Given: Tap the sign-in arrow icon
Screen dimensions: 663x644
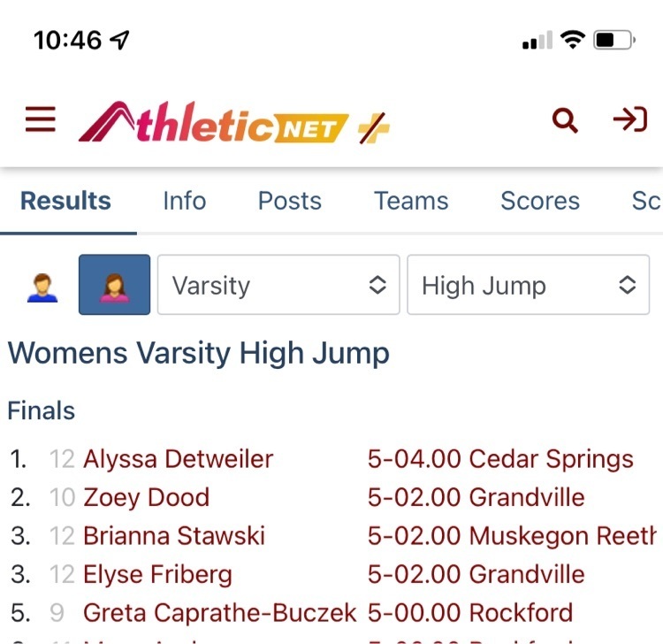Looking at the screenshot, I should click(x=630, y=119).
